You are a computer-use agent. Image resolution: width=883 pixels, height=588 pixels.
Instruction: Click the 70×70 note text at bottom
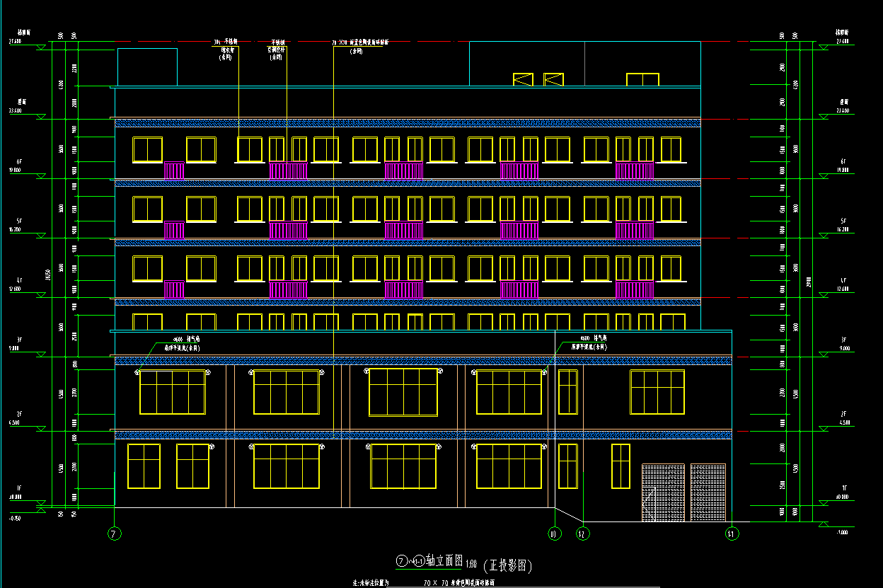pos(458,582)
